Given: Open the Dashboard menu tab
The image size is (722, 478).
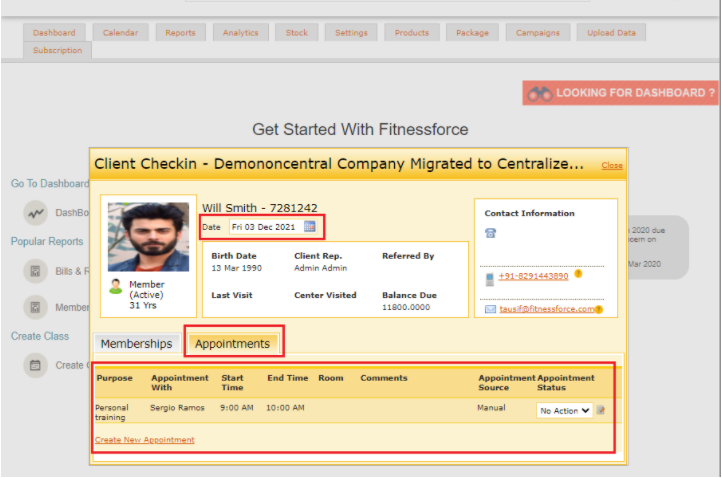Looking at the screenshot, I should (54, 33).
